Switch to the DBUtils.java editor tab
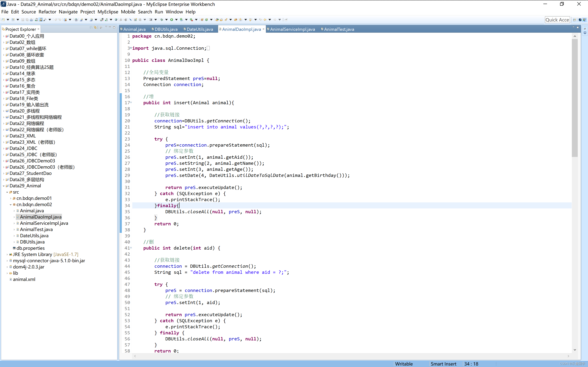Viewport: 588px width, 367px height. (164, 29)
